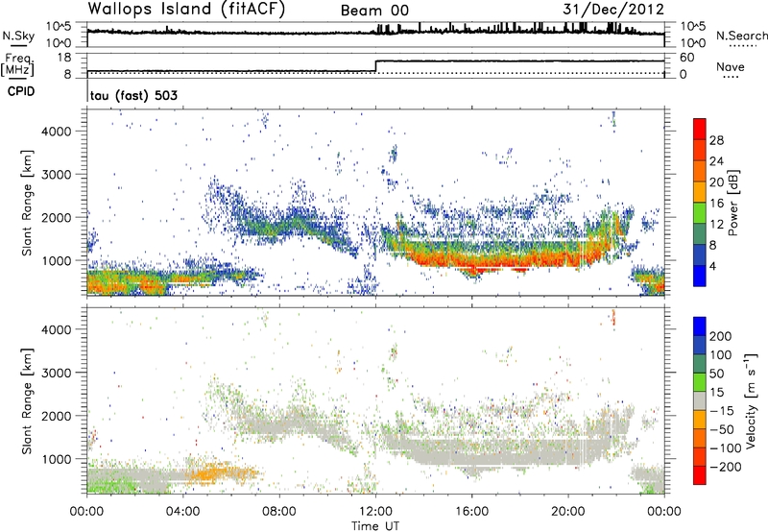The height and width of the screenshot is (532, 768).
Task: Click the '28' tick on Power colorbar
Action: pyautogui.click(x=716, y=140)
